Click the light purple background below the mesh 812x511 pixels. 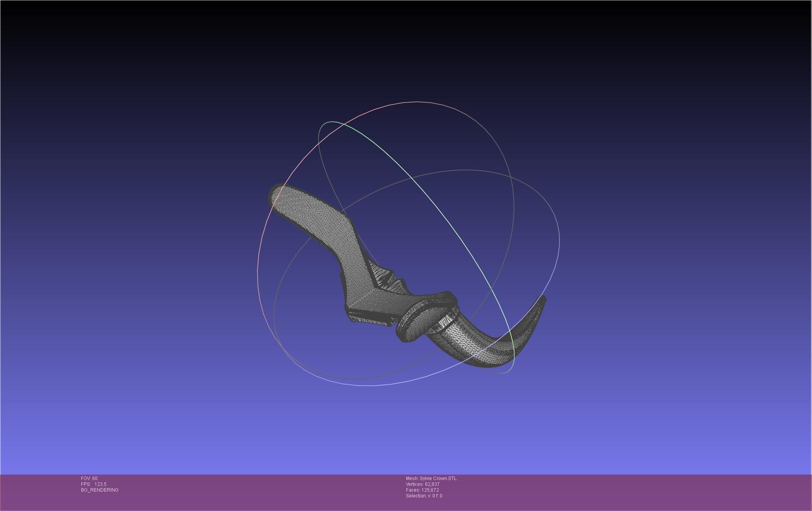click(x=407, y=434)
